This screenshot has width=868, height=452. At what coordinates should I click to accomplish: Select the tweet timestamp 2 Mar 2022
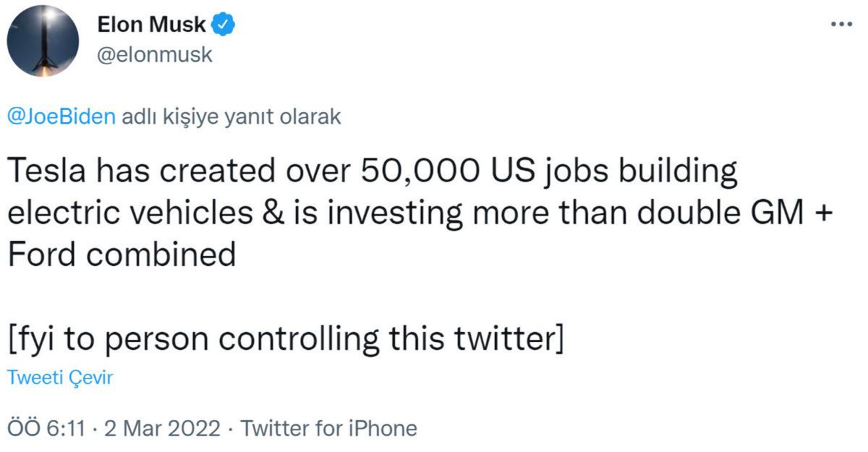click(x=163, y=428)
